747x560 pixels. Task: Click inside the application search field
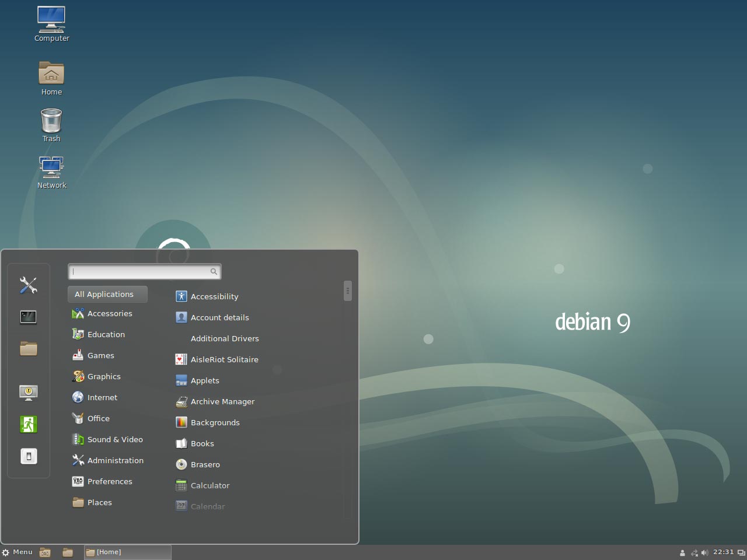coord(140,271)
